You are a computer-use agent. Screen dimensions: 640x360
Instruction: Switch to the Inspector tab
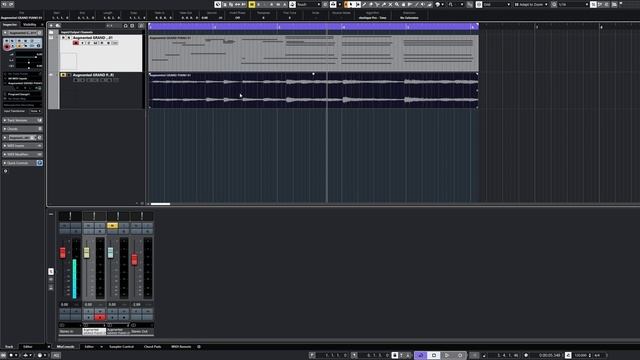[10, 24]
